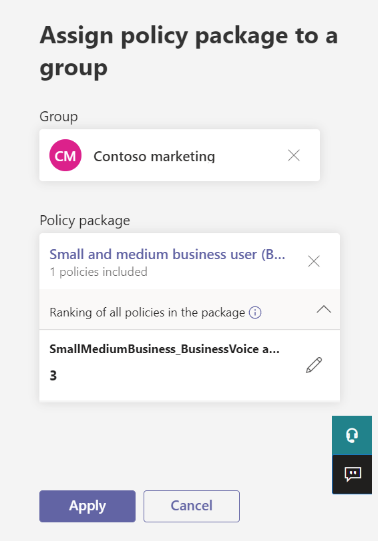The width and height of the screenshot is (378, 541).
Task: Edit ranking with the pencil icon
Action: tap(314, 365)
